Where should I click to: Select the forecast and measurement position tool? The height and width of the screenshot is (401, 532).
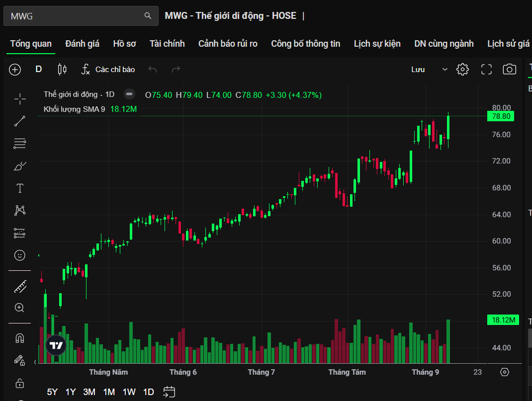[19, 233]
